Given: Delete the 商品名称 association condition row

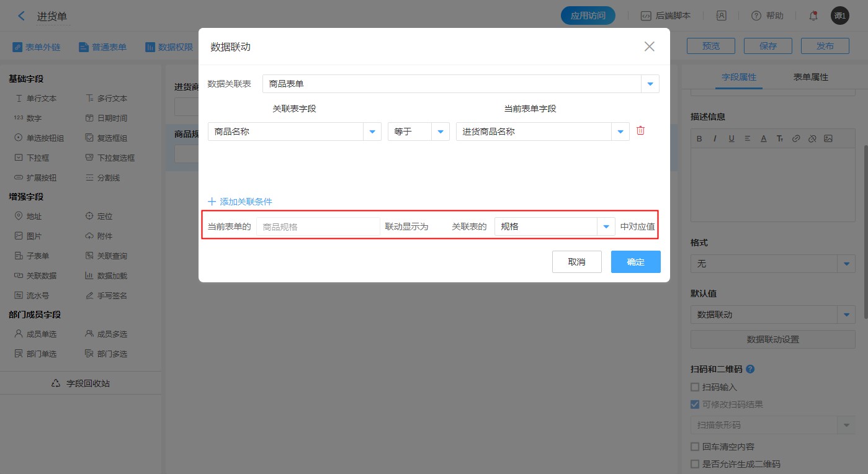Looking at the screenshot, I should tap(641, 131).
